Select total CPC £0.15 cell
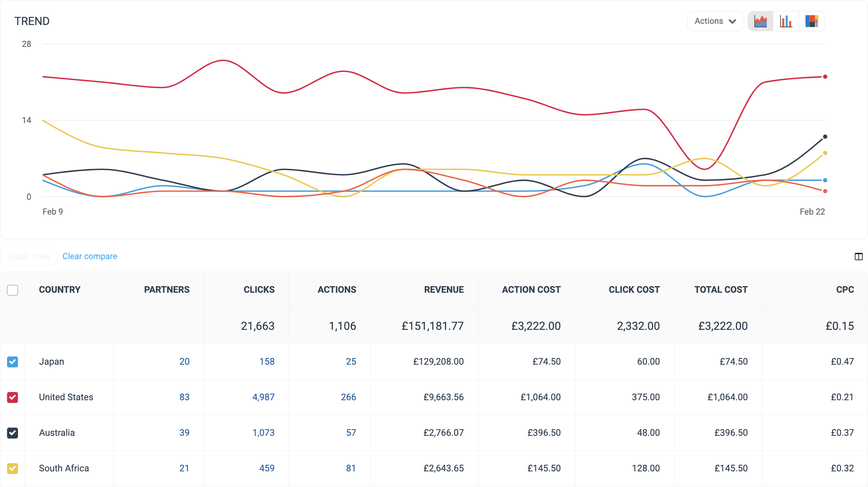Image resolution: width=868 pixels, height=487 pixels. 814,326
